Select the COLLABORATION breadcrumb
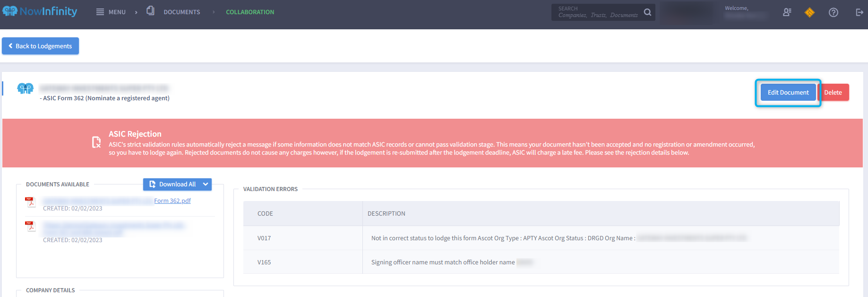Viewport: 868px width, 297px height. (x=250, y=12)
